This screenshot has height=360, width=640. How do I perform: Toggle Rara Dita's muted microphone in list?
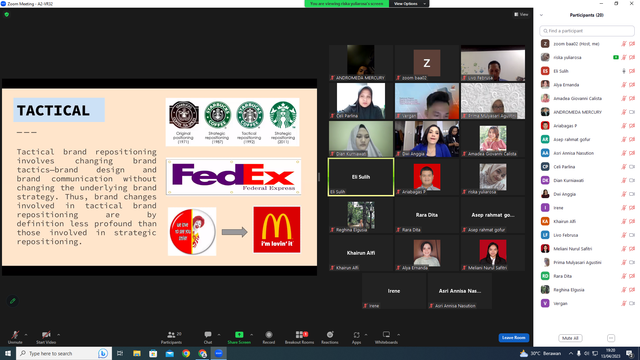[624, 276]
